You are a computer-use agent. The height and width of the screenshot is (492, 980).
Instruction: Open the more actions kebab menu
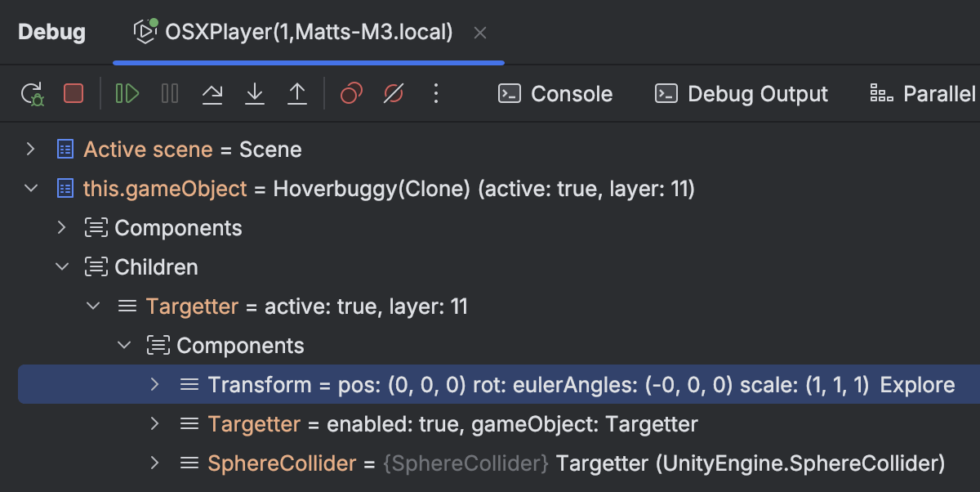click(436, 94)
